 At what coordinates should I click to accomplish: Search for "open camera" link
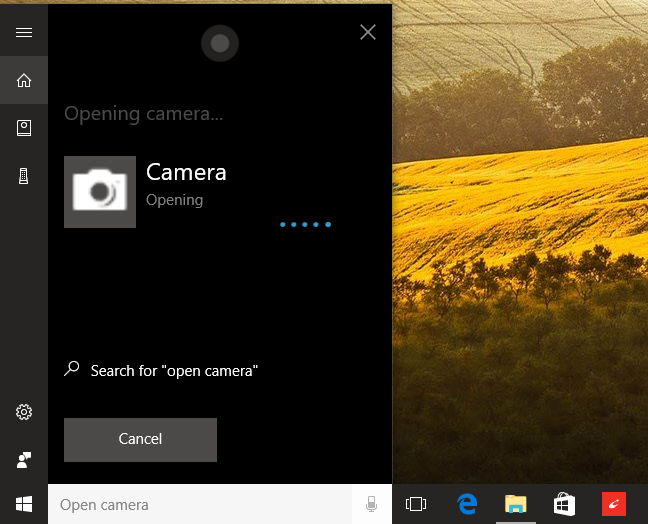pyautogui.click(x=174, y=371)
